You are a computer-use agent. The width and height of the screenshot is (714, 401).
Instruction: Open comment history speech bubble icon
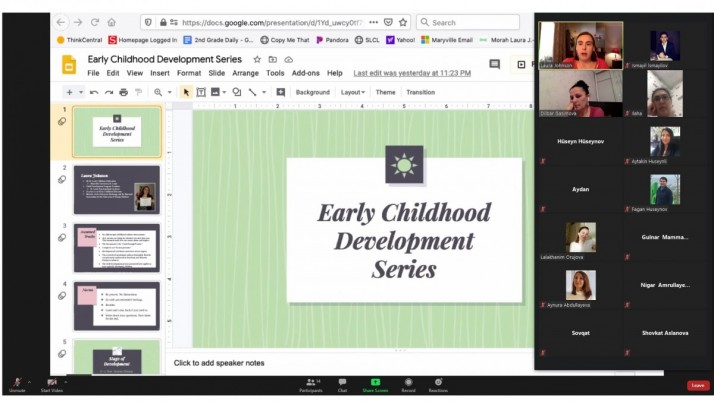[494, 65]
